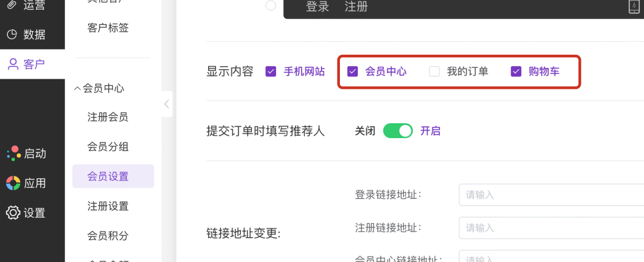Select the 客户 person icon
This screenshot has width=644, height=262.
point(13,64)
